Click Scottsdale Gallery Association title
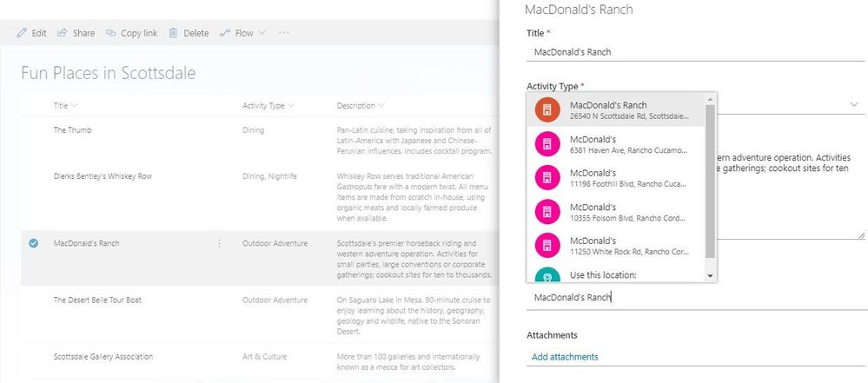The image size is (868, 383). click(x=103, y=356)
